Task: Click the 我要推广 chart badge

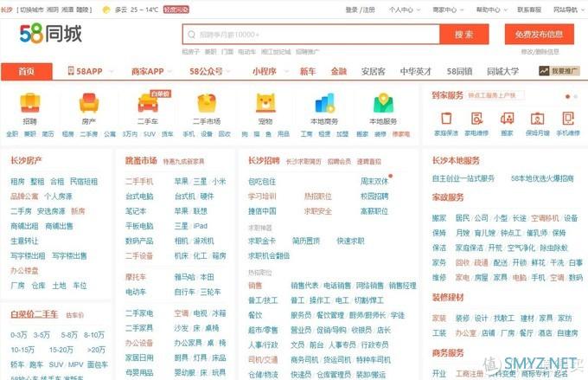Action: (559, 71)
